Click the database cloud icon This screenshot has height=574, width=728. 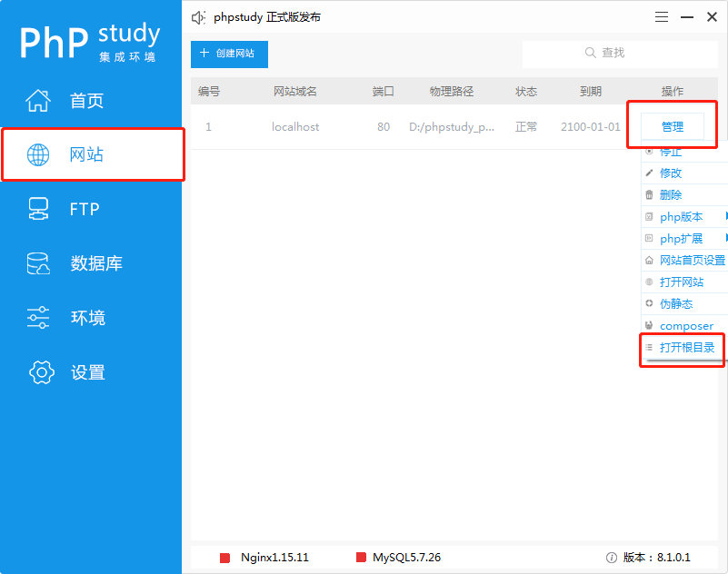(38, 263)
